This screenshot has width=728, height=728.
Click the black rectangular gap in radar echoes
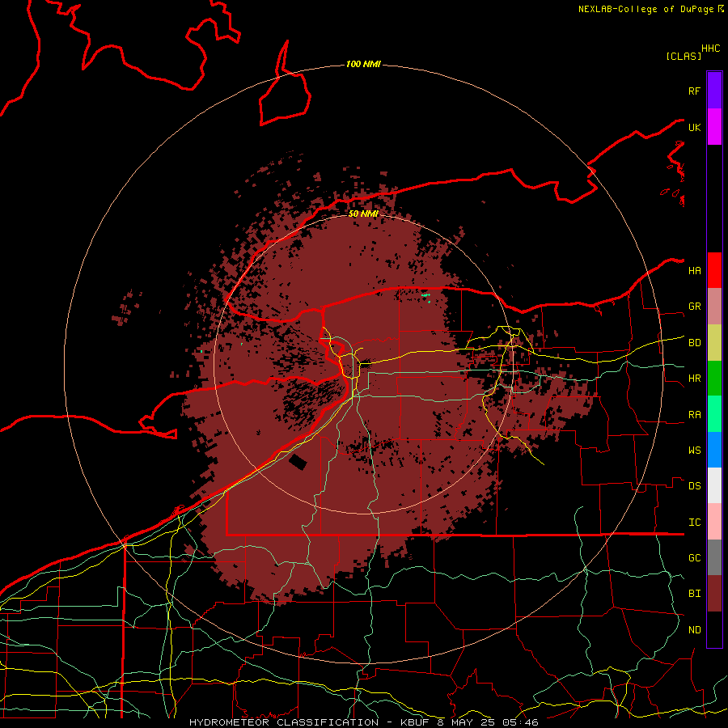click(x=298, y=462)
